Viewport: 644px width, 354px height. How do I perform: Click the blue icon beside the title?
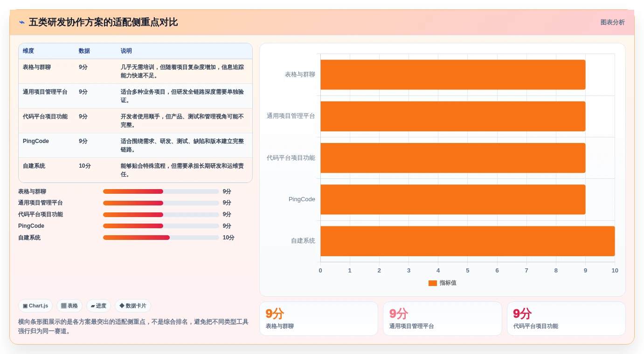click(22, 22)
